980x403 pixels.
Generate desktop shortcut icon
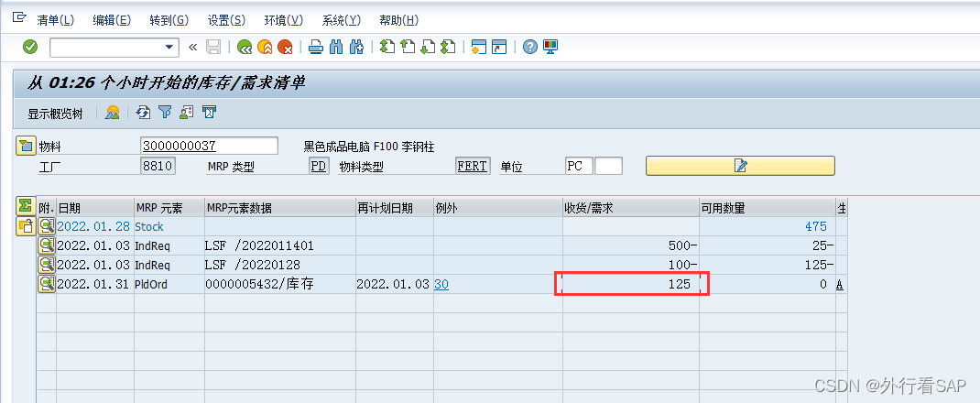click(499, 47)
